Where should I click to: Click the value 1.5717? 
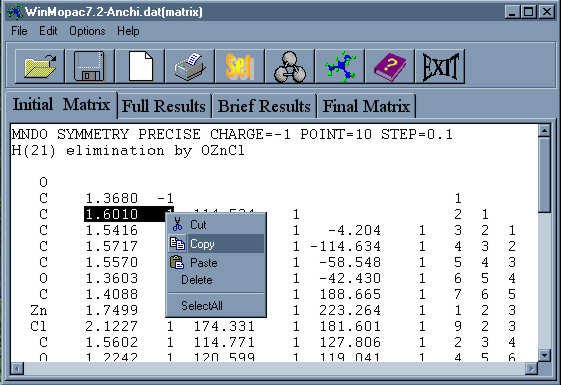click(x=111, y=247)
